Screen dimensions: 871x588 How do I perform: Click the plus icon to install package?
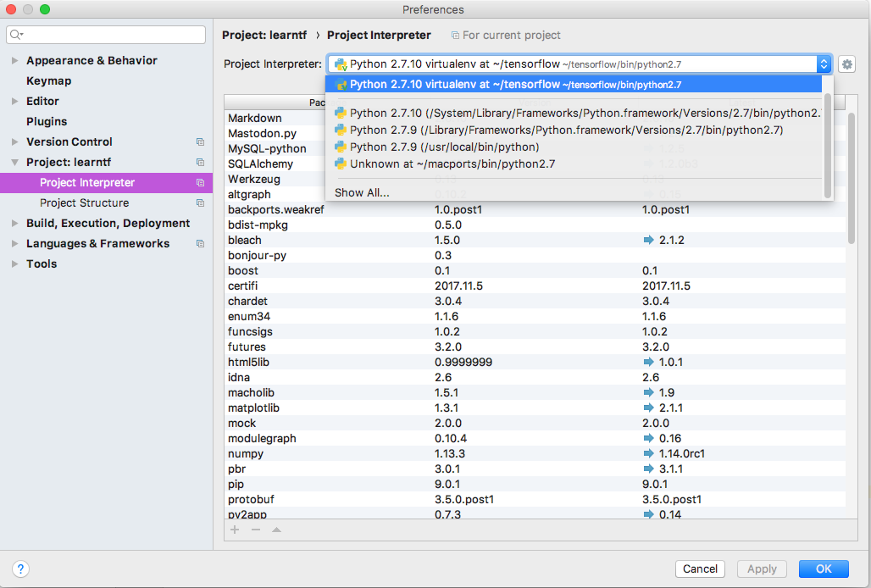(235, 530)
